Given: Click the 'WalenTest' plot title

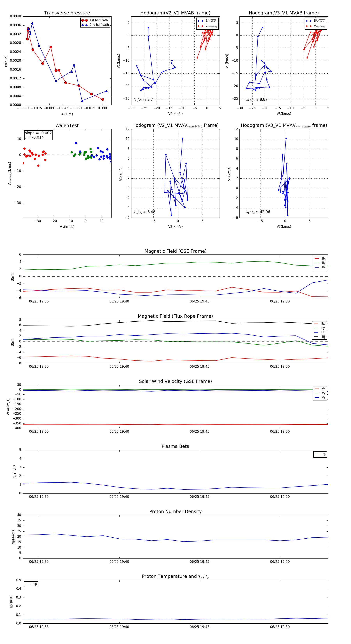Looking at the screenshot, I should [67, 125].
